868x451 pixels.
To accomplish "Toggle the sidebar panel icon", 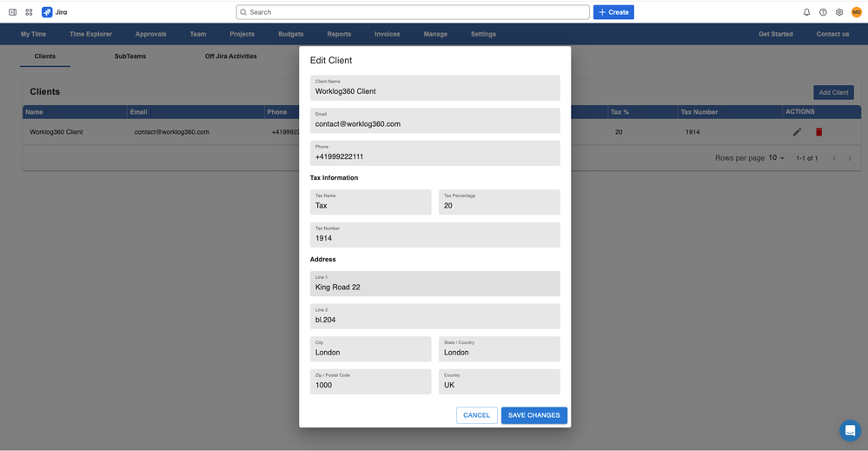I will [12, 12].
